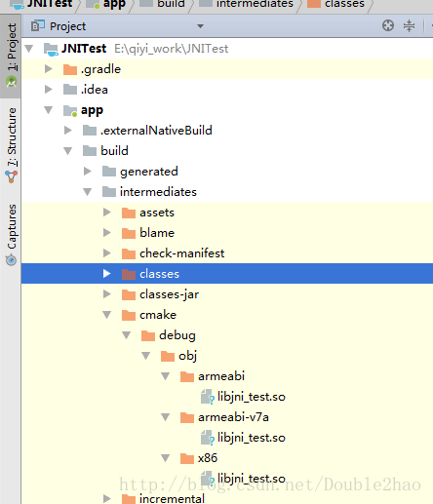The image size is (433, 504).
Task: Collapse the armeabi folder arrow
Action: (166, 376)
